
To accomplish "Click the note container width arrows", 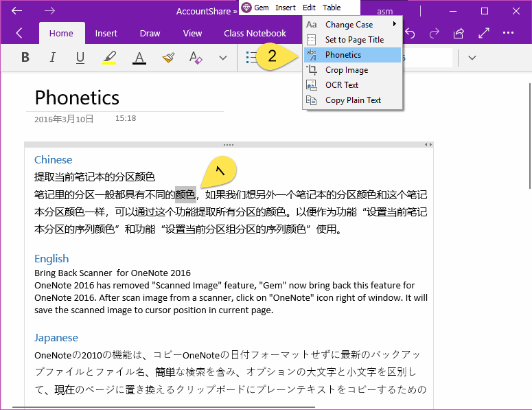I will 428,145.
